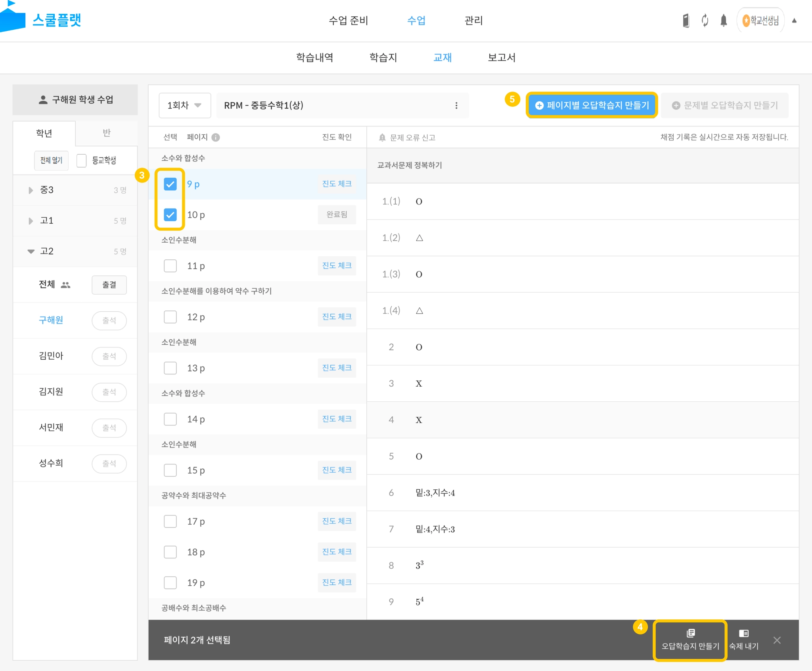
Task: Click the page info icon next to 페이지
Action: pyautogui.click(x=216, y=137)
